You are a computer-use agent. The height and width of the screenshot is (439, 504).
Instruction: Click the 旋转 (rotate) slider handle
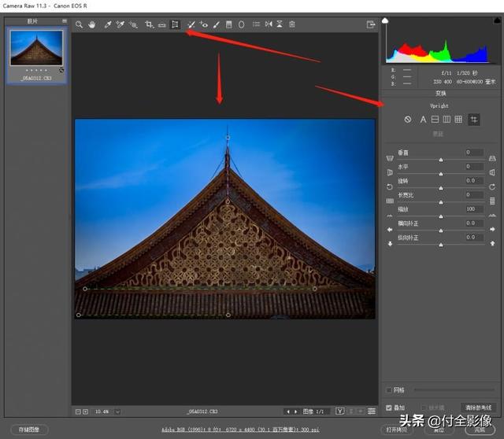click(x=440, y=187)
